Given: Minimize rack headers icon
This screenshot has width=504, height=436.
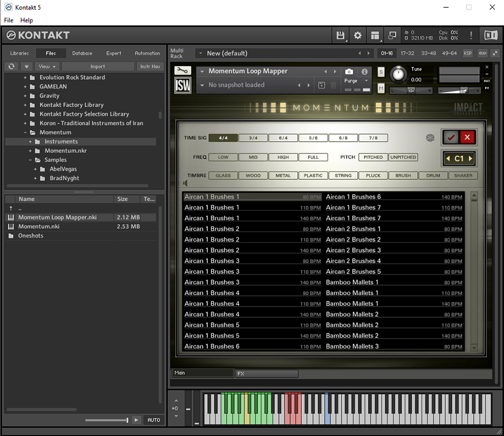Looking at the screenshot, I should pyautogui.click(x=496, y=53).
